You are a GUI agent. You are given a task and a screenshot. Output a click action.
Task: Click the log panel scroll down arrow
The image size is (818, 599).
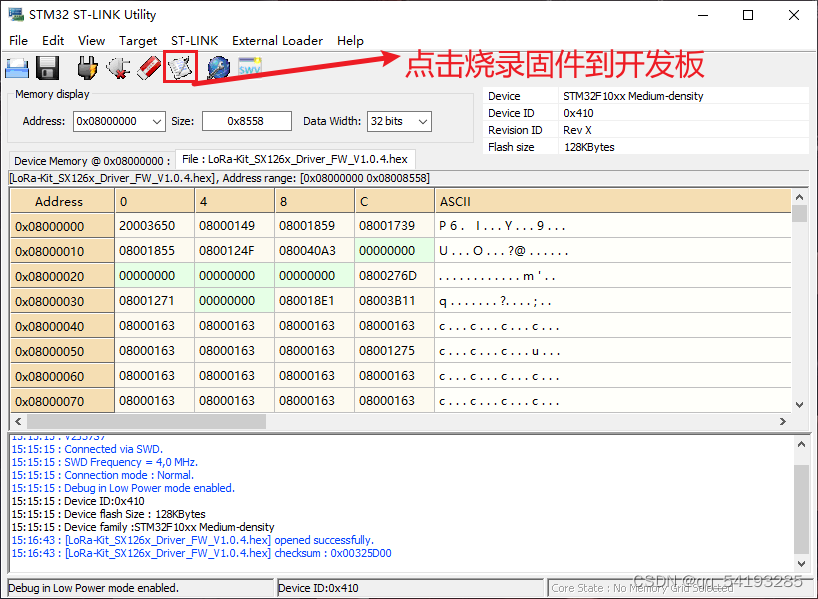[x=802, y=563]
